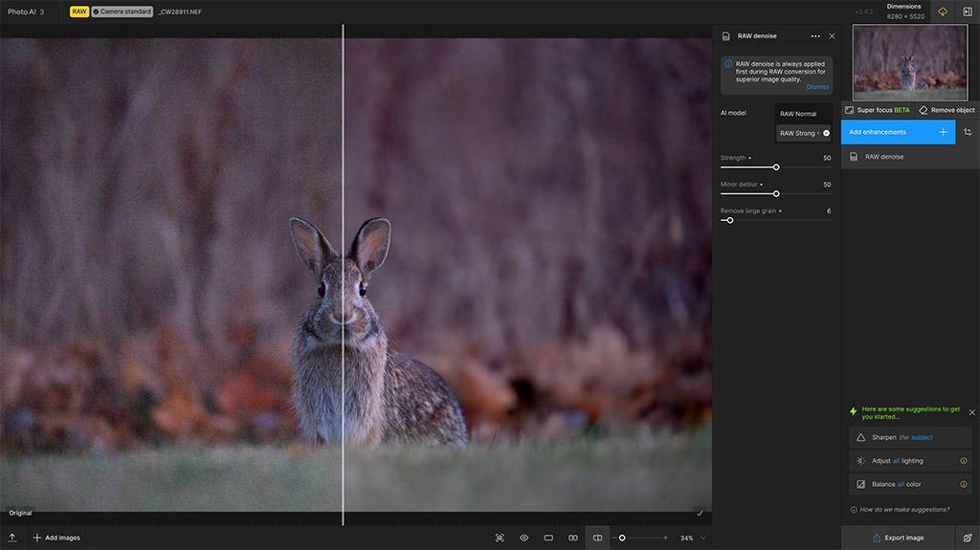The height and width of the screenshot is (550, 980).
Task: Click the image thumbnail navigator
Action: (910, 62)
